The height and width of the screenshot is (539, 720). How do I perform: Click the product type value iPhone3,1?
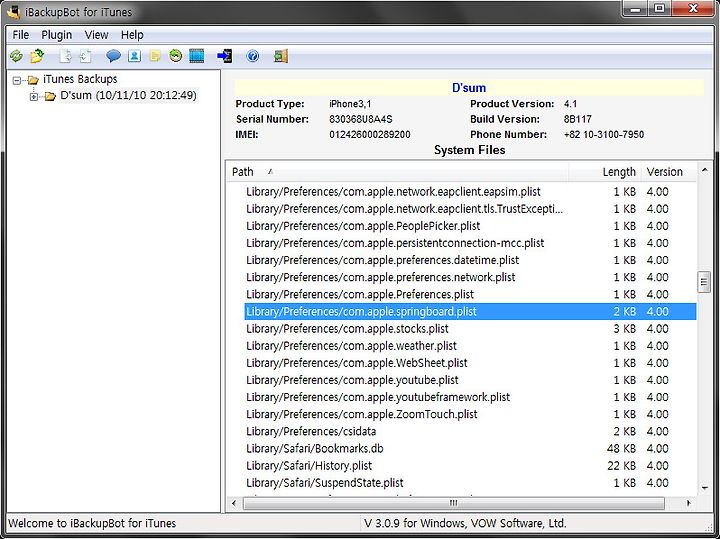coord(350,104)
